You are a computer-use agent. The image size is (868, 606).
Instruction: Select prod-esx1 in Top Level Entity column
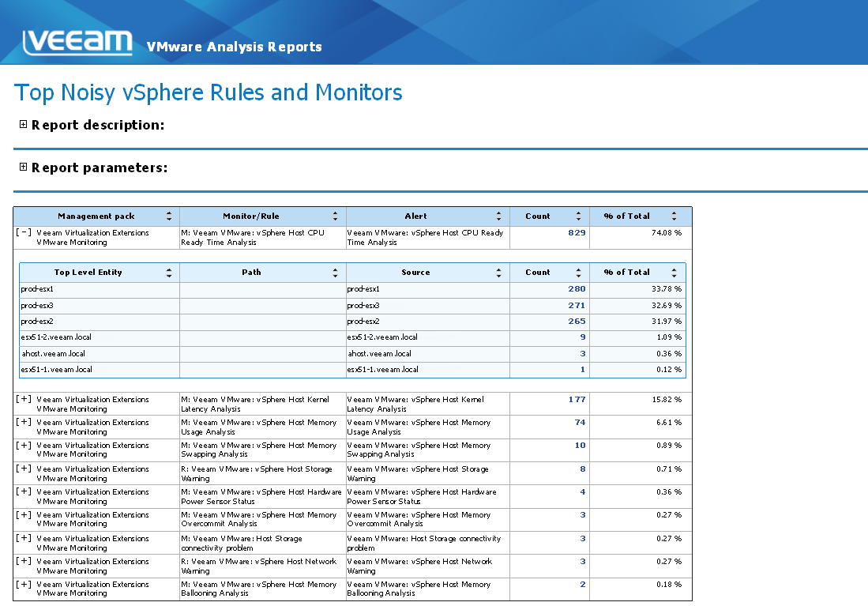[x=37, y=288]
